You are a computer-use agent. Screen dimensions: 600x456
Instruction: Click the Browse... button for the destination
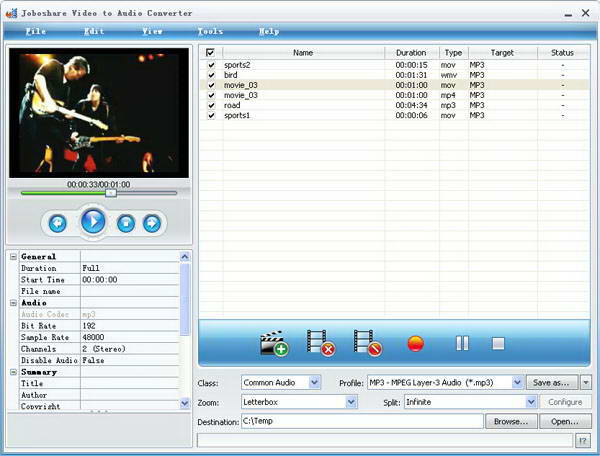(511, 422)
